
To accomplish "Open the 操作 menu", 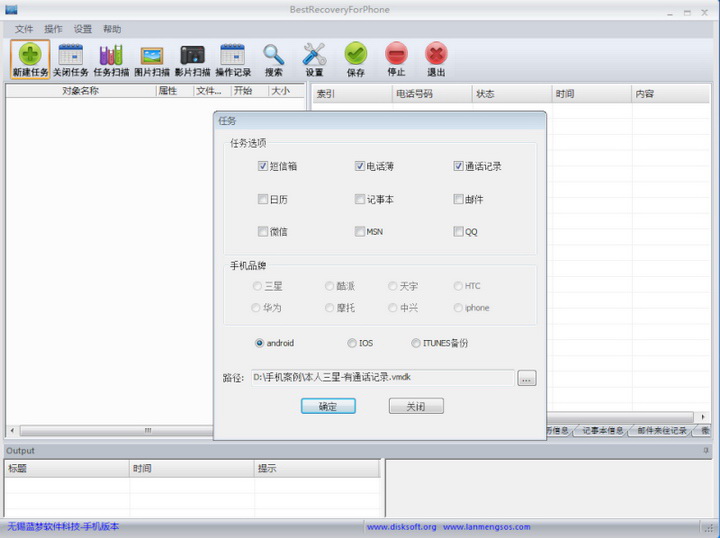I will (x=53, y=29).
